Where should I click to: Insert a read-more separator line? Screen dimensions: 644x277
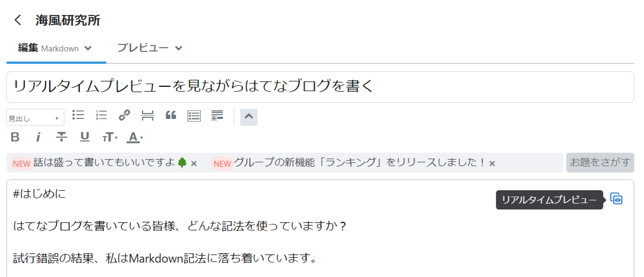pyautogui.click(x=148, y=115)
